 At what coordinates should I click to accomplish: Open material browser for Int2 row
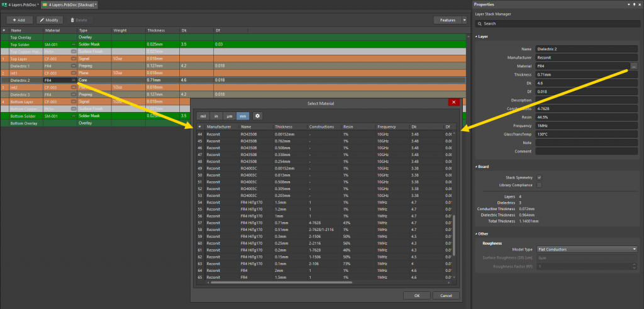tap(74, 87)
